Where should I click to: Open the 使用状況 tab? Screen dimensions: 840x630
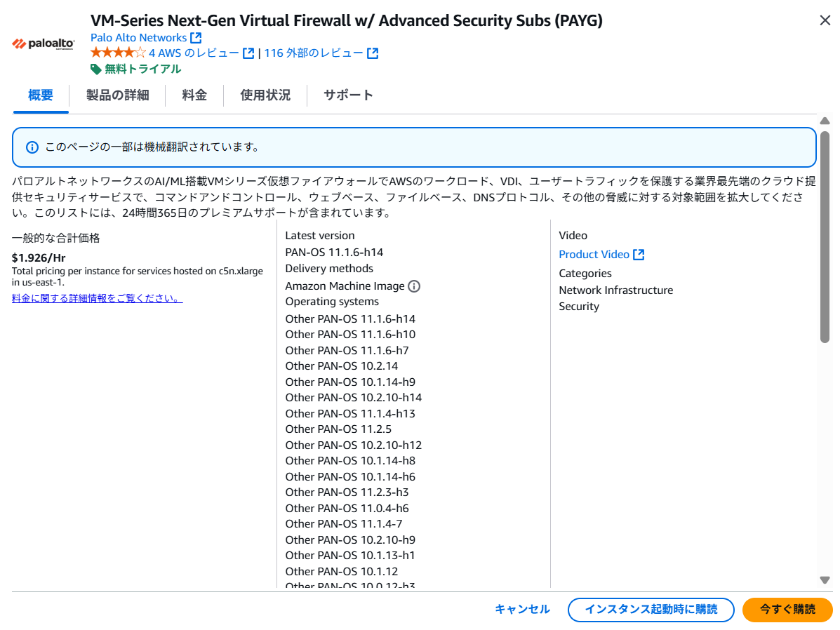[265, 95]
